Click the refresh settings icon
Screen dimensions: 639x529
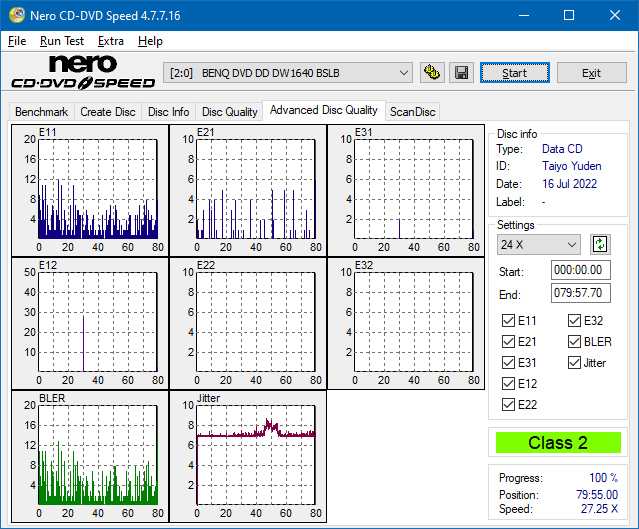point(600,245)
